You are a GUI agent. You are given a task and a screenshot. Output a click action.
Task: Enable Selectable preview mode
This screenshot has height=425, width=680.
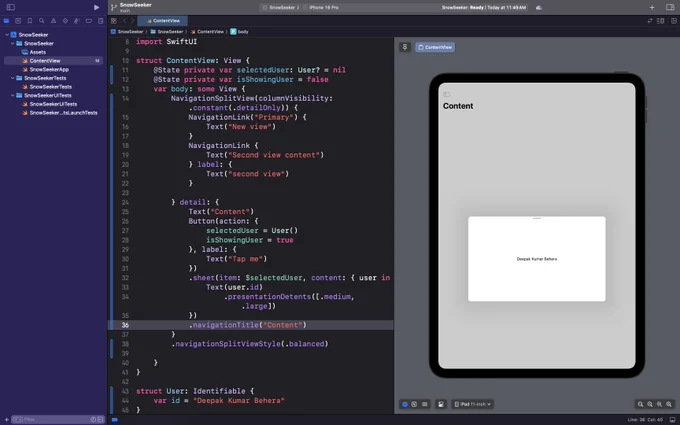pyautogui.click(x=414, y=404)
